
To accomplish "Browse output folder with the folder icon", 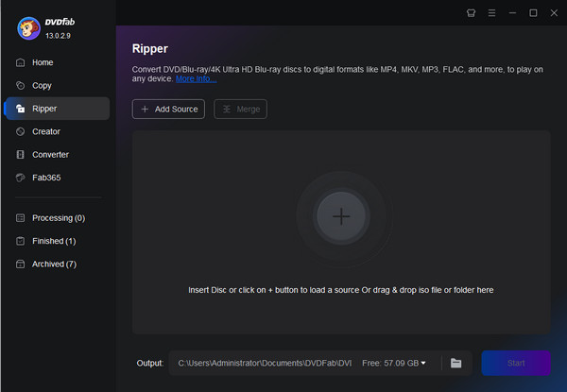I will tap(456, 363).
